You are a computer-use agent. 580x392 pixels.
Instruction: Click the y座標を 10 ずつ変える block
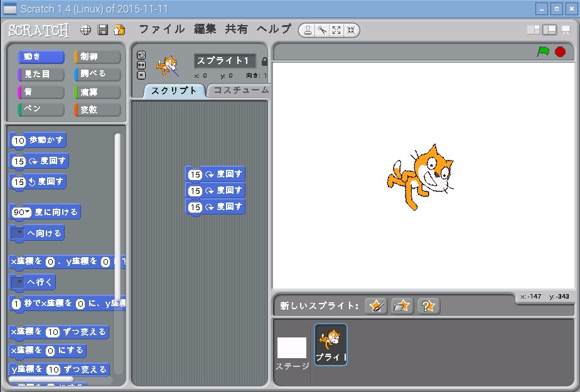[x=59, y=369]
